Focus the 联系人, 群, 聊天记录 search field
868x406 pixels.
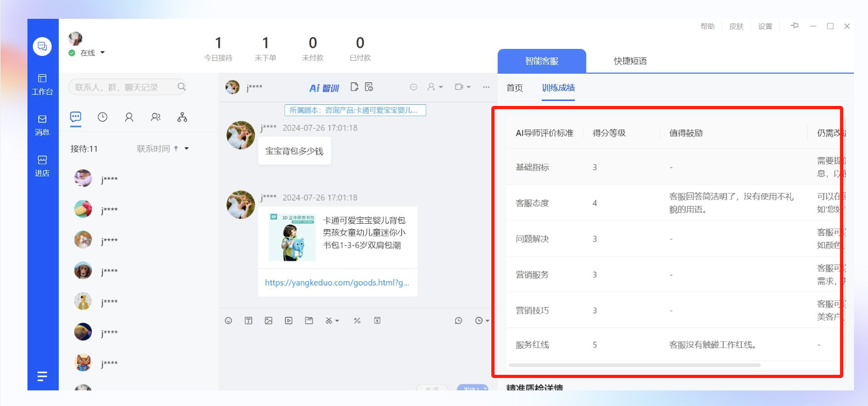(127, 87)
